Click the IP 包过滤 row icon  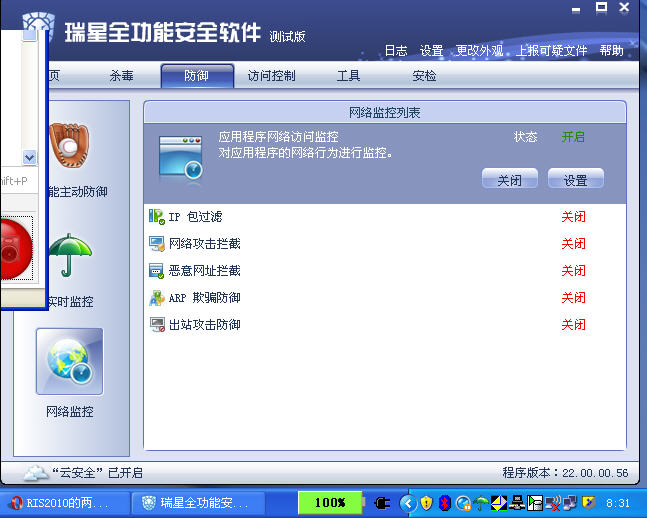pyautogui.click(x=156, y=217)
